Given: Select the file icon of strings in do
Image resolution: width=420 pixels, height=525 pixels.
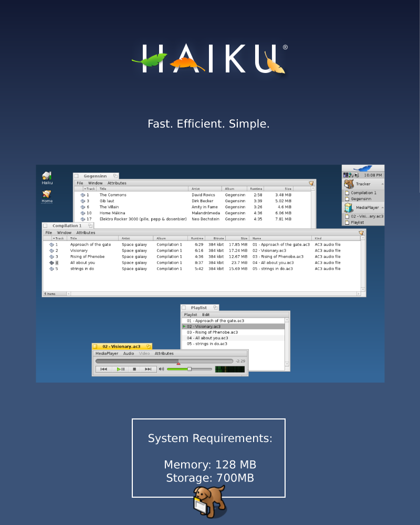Looking at the screenshot, I should pos(51,268).
